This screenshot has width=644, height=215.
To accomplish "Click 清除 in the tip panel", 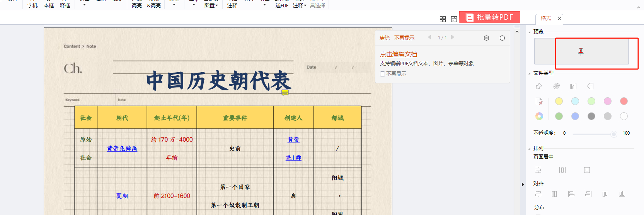I will click(x=384, y=38).
